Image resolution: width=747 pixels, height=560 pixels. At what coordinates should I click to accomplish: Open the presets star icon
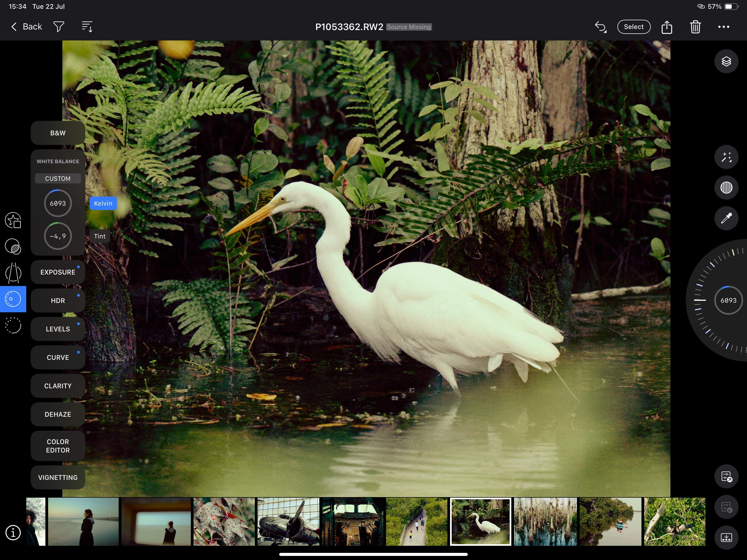click(x=13, y=221)
